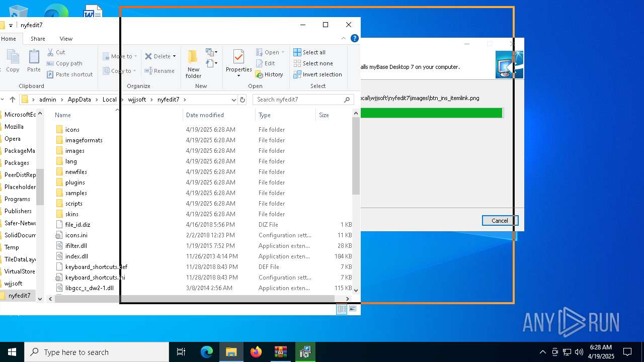
Task: Switch to the Home ribbon tab
Action: pyautogui.click(x=9, y=39)
